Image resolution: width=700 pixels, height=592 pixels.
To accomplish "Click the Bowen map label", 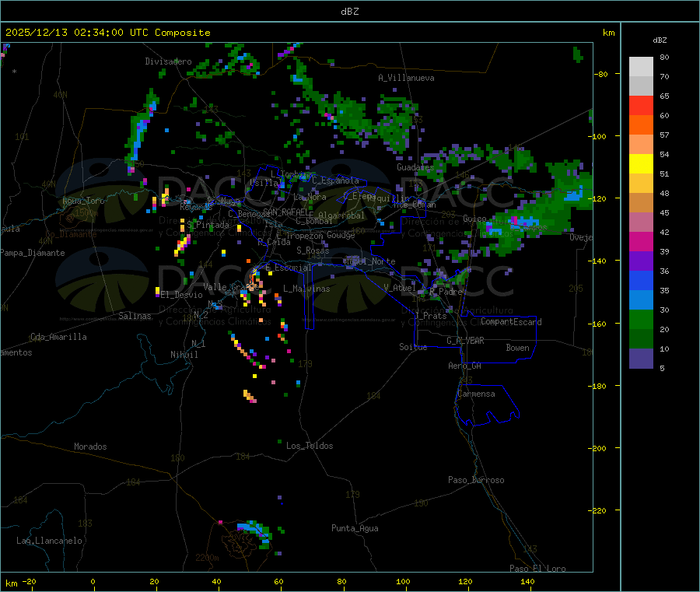I will [x=517, y=348].
